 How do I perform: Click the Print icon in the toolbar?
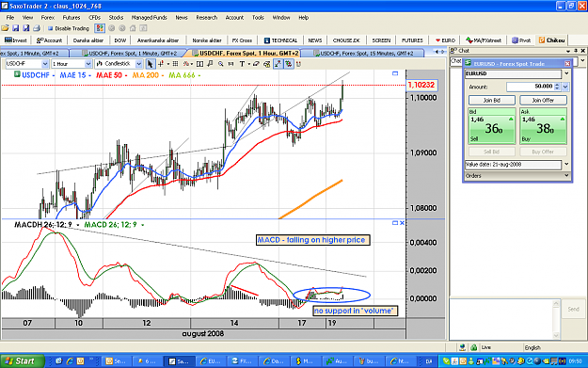click(x=37, y=28)
